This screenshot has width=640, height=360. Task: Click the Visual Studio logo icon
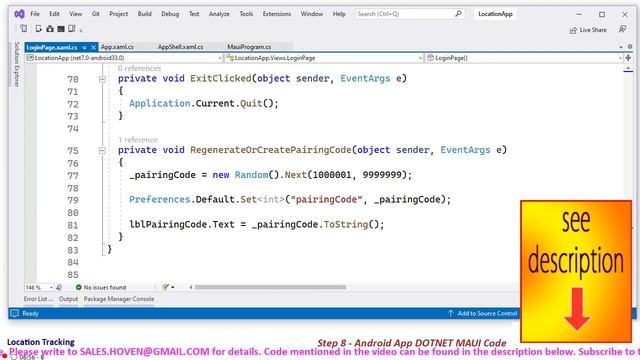point(19,14)
